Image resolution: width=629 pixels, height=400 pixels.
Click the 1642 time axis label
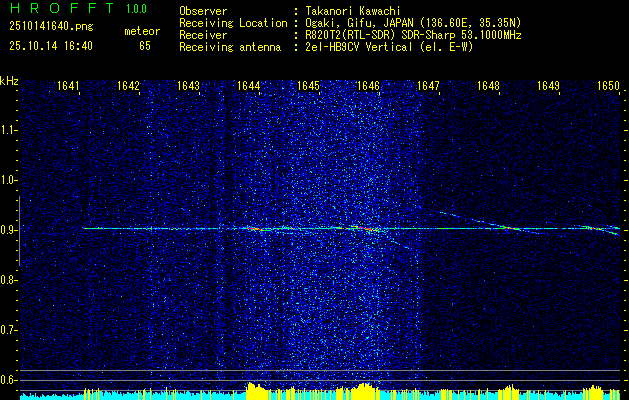[128, 85]
